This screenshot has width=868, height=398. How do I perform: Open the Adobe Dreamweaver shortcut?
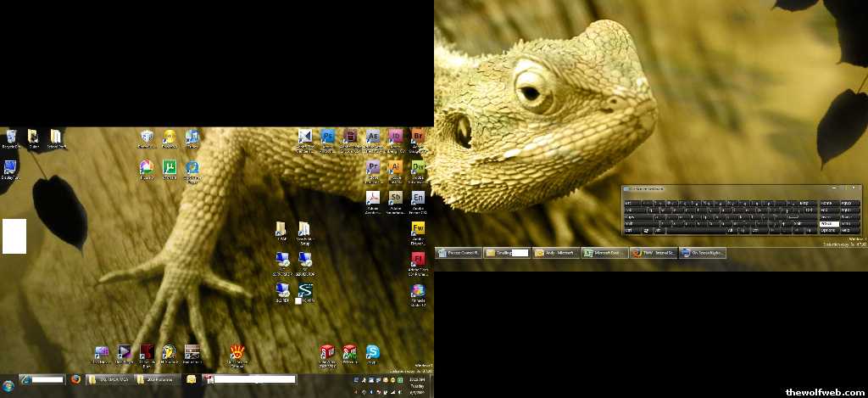click(418, 168)
